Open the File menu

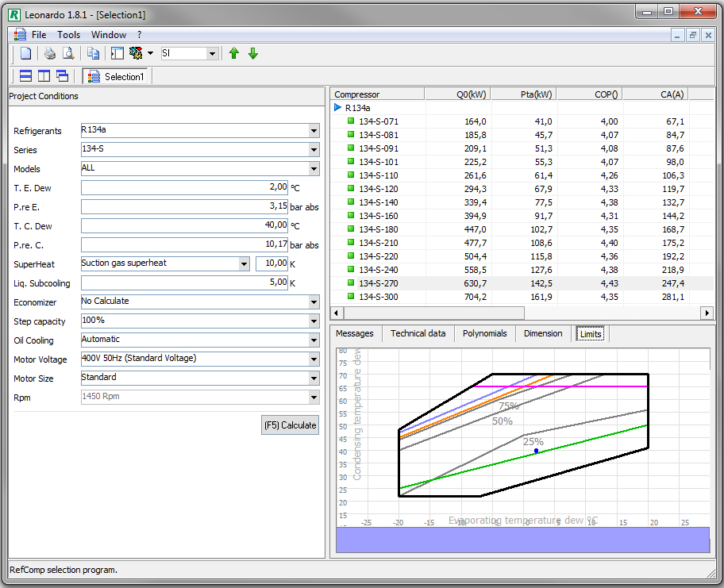pos(39,35)
